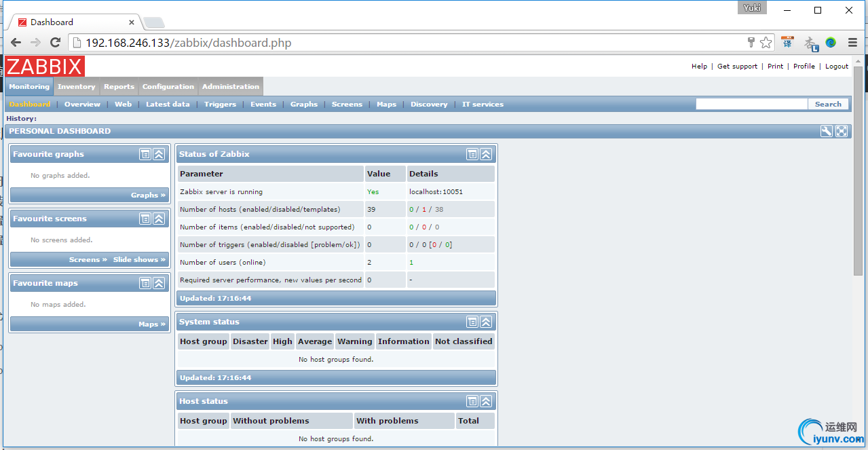Screen dimensions: 868x450
Task: Open the Events submenu
Action: coord(263,104)
